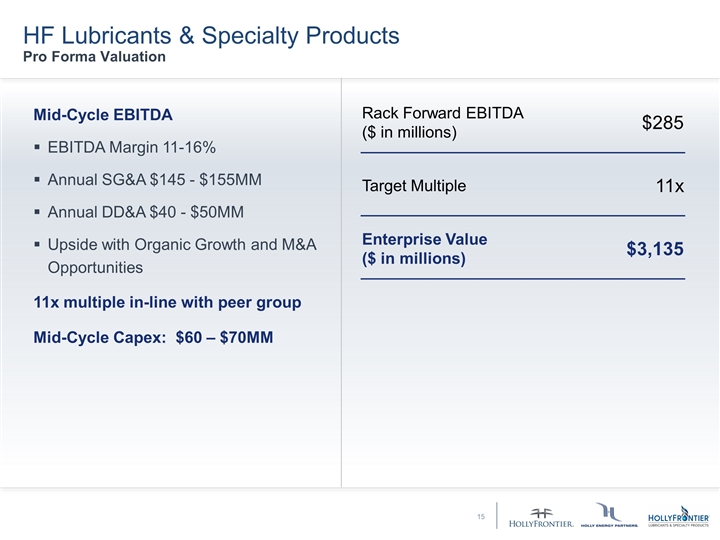Click the bullet marker beside Annual DD&A
Image resolution: width=720 pixels, height=540 pixels.
[37, 213]
